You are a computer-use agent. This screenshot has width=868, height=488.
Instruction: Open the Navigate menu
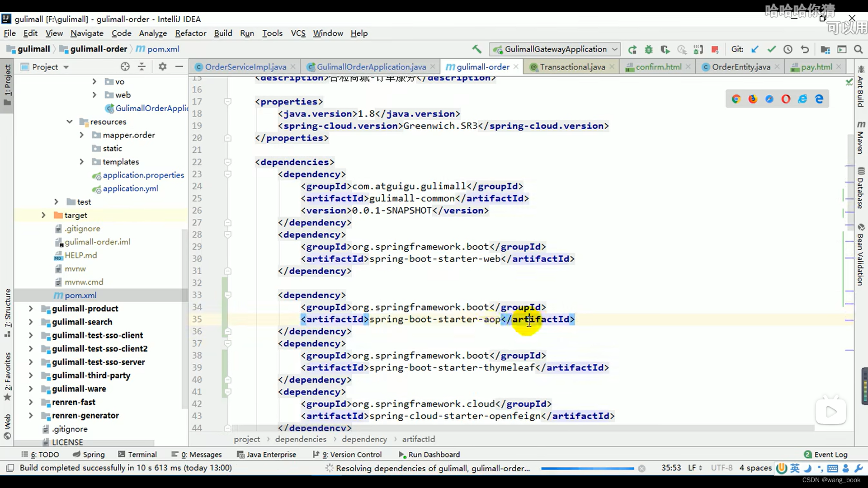(87, 33)
